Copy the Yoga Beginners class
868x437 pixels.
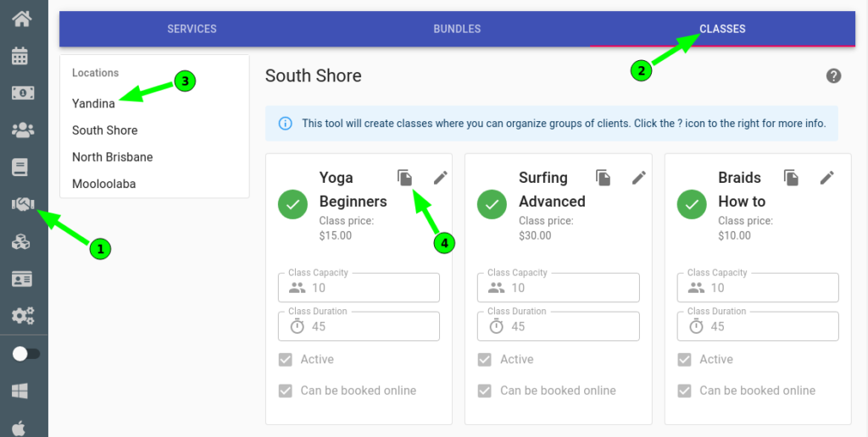pos(405,178)
